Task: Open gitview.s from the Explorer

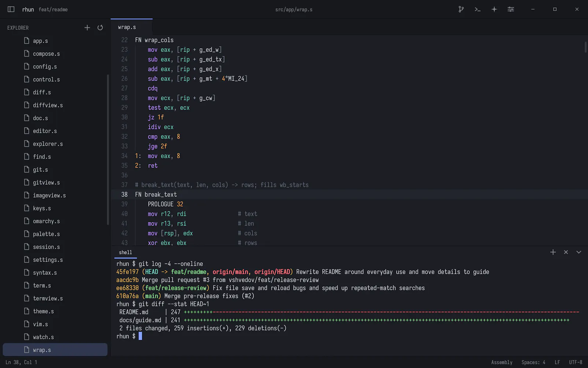Action: (x=55, y=183)
